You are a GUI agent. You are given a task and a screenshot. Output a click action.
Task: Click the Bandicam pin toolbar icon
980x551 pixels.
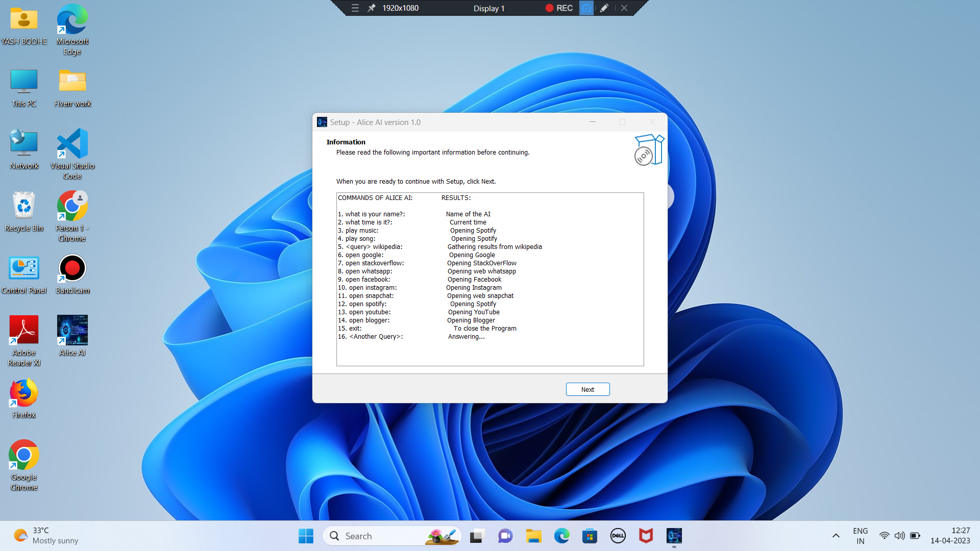[372, 8]
